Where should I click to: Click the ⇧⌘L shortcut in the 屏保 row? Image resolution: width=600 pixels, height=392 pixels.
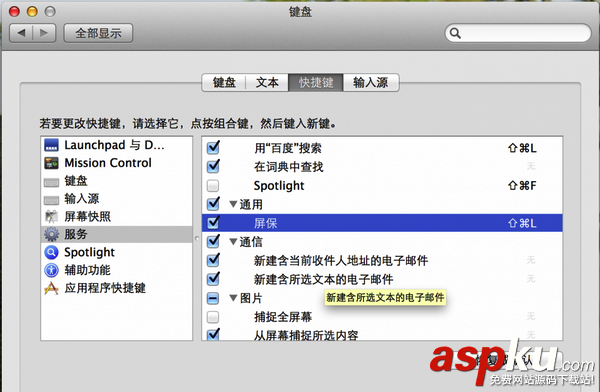(x=522, y=223)
